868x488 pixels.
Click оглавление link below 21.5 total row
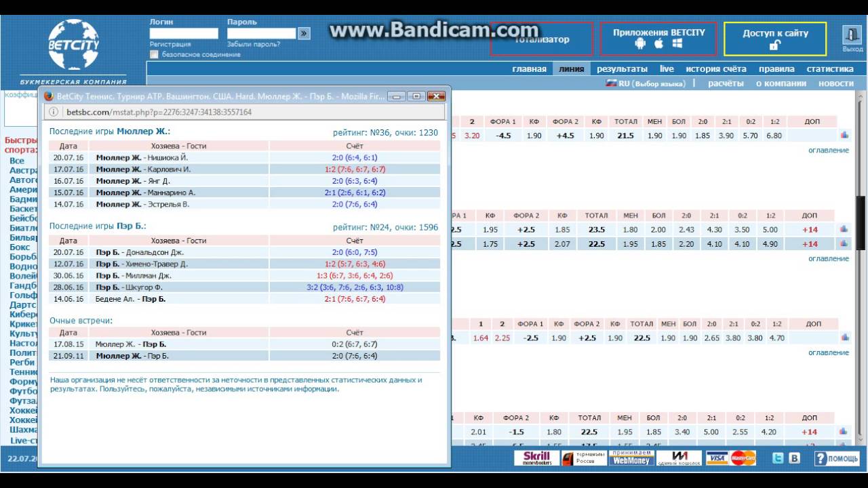tap(828, 150)
